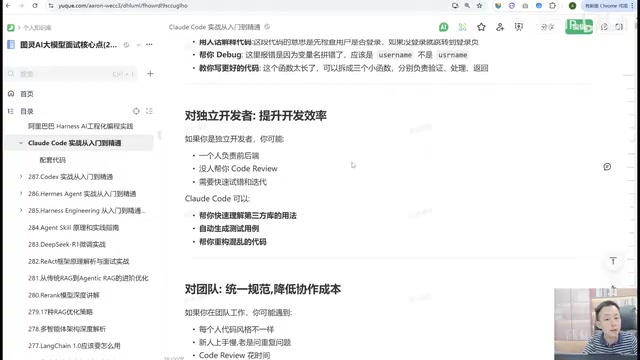Open the 配套代码 child document

coord(53,160)
